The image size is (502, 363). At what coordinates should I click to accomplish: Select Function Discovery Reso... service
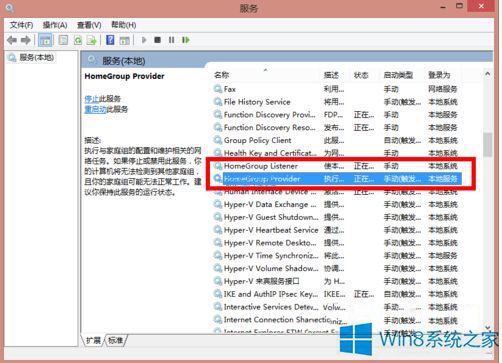tap(337, 127)
